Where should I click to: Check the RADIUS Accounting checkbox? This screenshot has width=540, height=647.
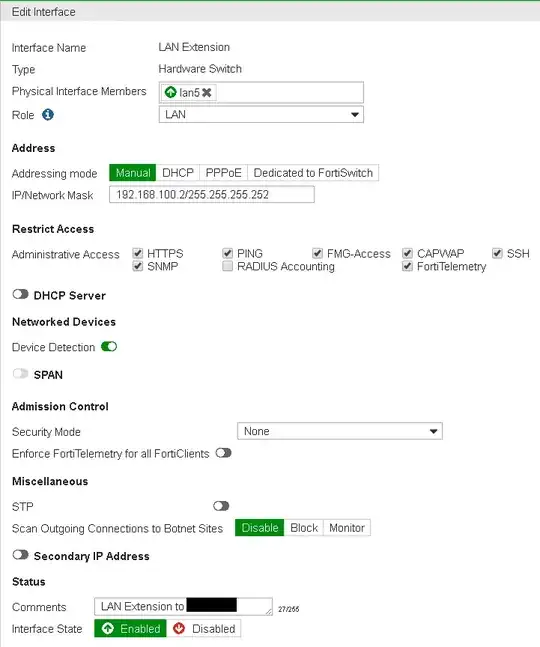[x=227, y=266]
